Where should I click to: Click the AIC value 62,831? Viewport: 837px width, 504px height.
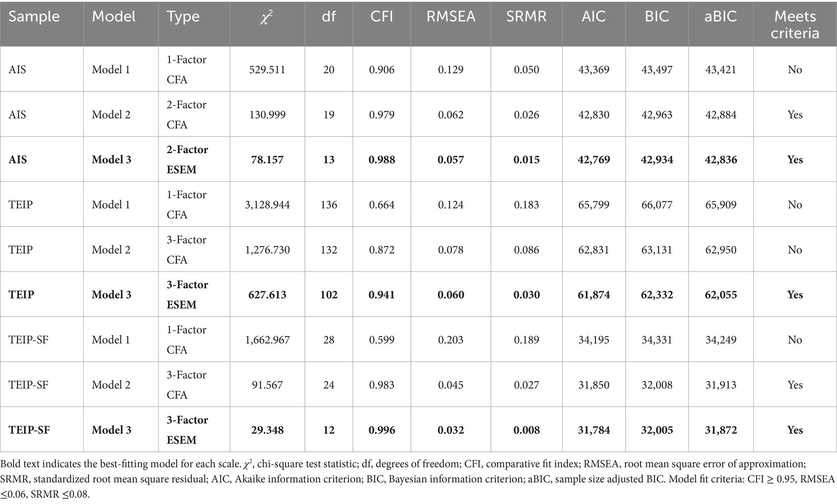click(x=594, y=250)
